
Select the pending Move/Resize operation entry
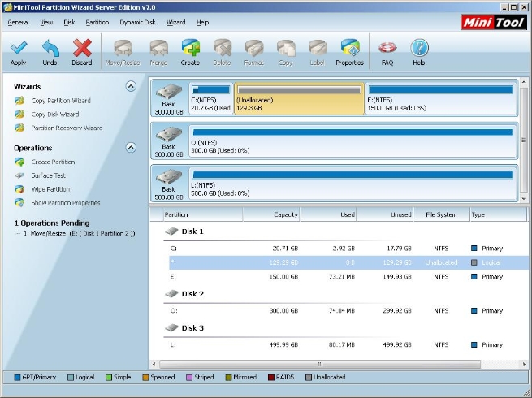coord(80,233)
